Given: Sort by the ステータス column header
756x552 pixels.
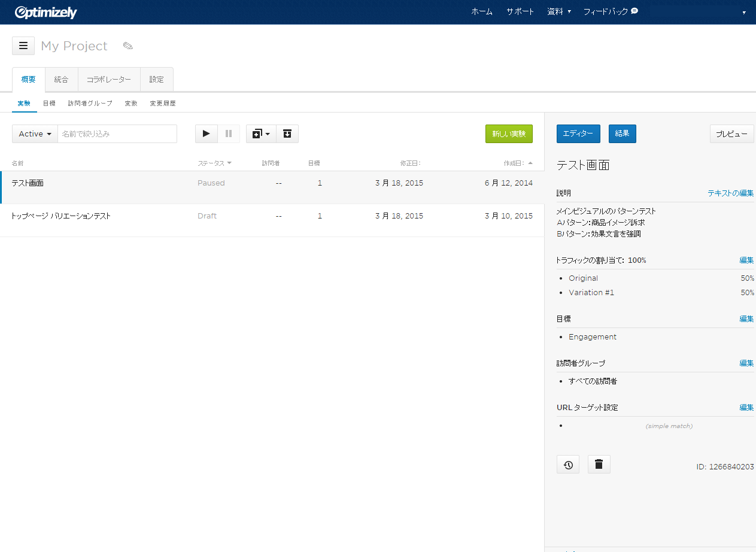Looking at the screenshot, I should [x=214, y=163].
